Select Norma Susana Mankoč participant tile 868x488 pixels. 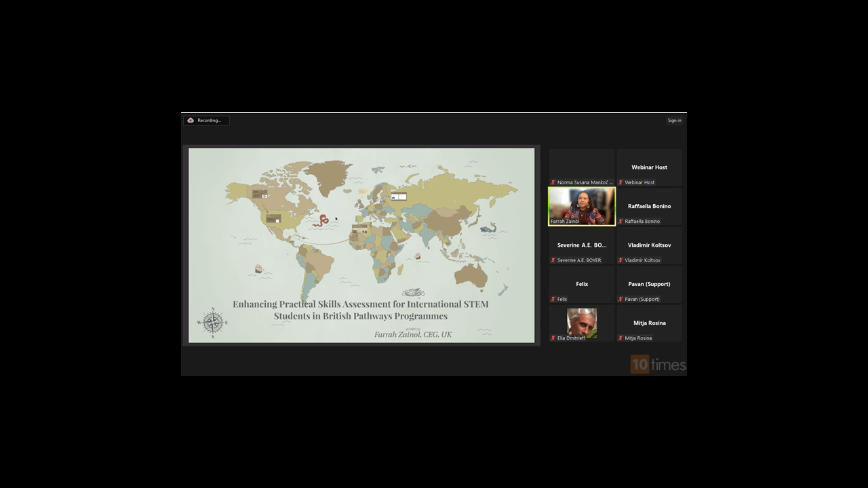click(582, 167)
